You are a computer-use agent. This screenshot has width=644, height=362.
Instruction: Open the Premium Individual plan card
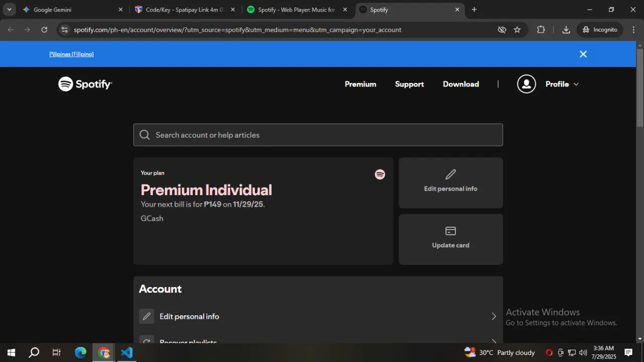[263, 211]
